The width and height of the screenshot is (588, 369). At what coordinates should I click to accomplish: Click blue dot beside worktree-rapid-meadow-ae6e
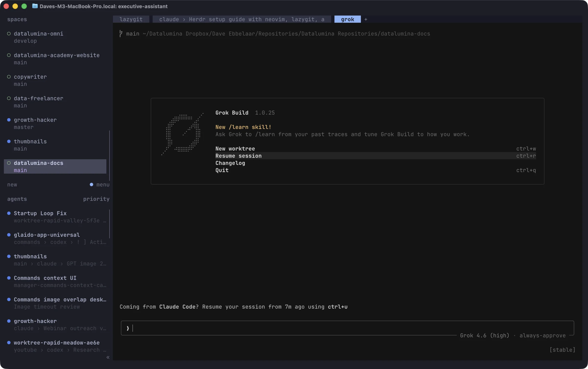[9, 342]
